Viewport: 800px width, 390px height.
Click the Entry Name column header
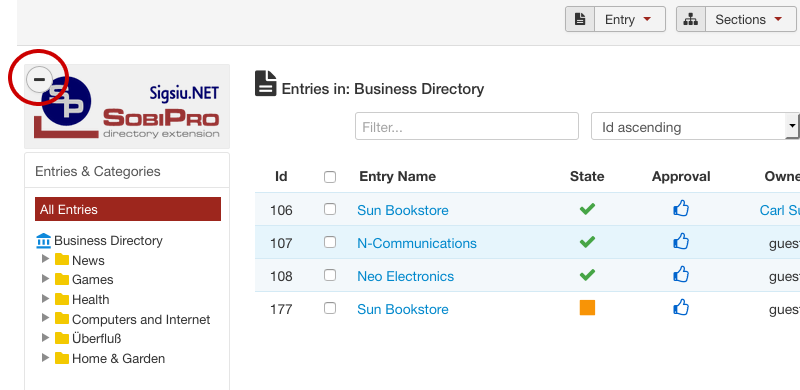[x=397, y=177]
